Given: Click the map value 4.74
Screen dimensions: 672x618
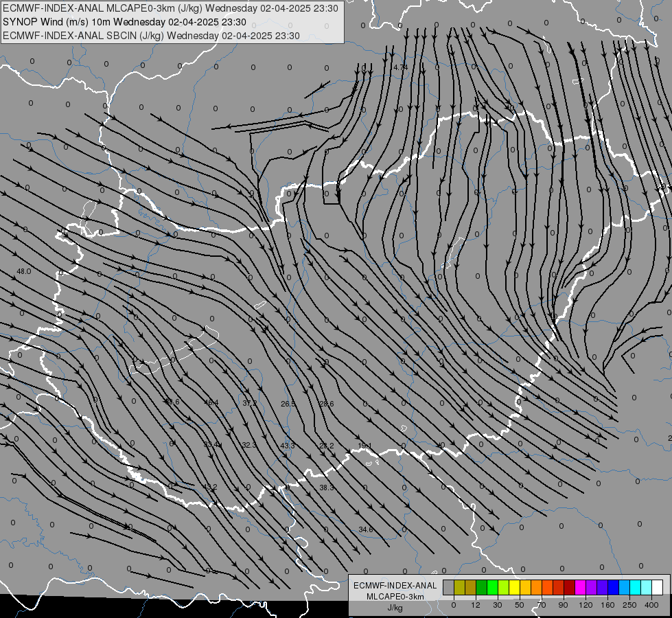Looking at the screenshot, I should pos(400,67).
